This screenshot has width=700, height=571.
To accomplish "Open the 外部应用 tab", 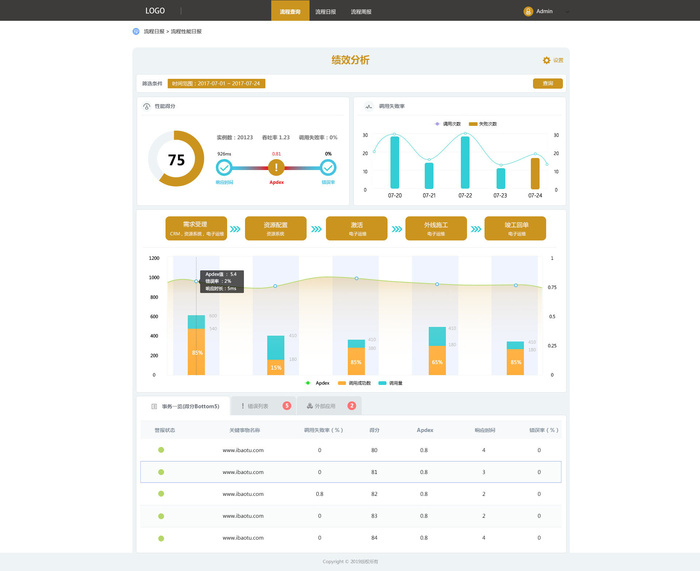I will pyautogui.click(x=329, y=406).
